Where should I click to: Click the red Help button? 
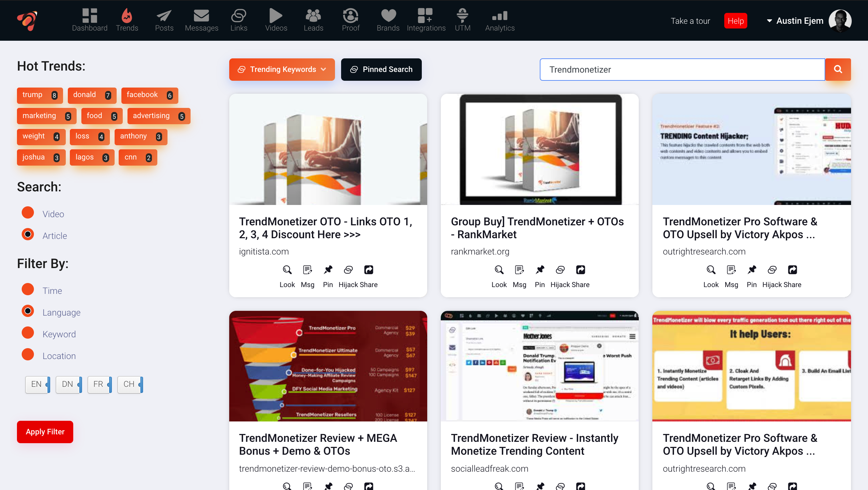coord(735,21)
